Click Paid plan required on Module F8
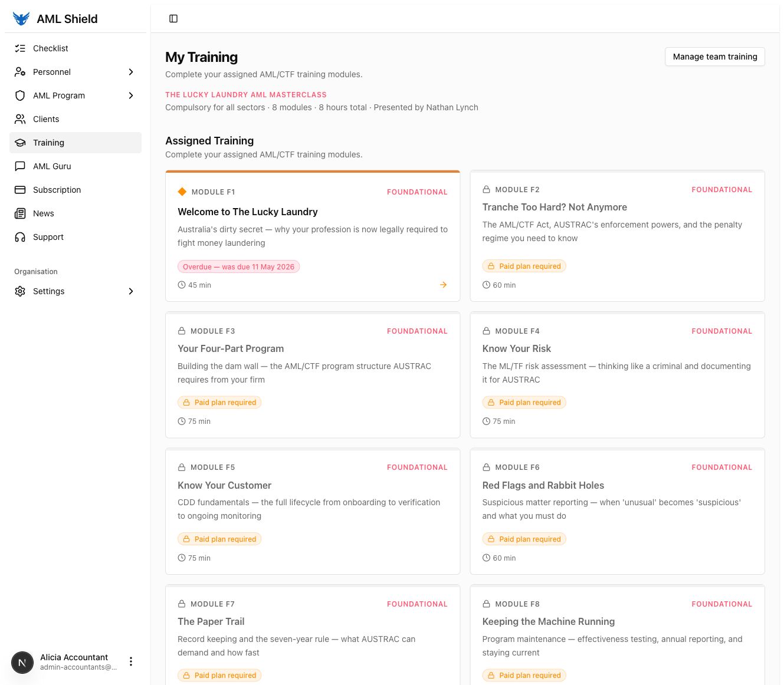784x685 pixels. point(524,675)
